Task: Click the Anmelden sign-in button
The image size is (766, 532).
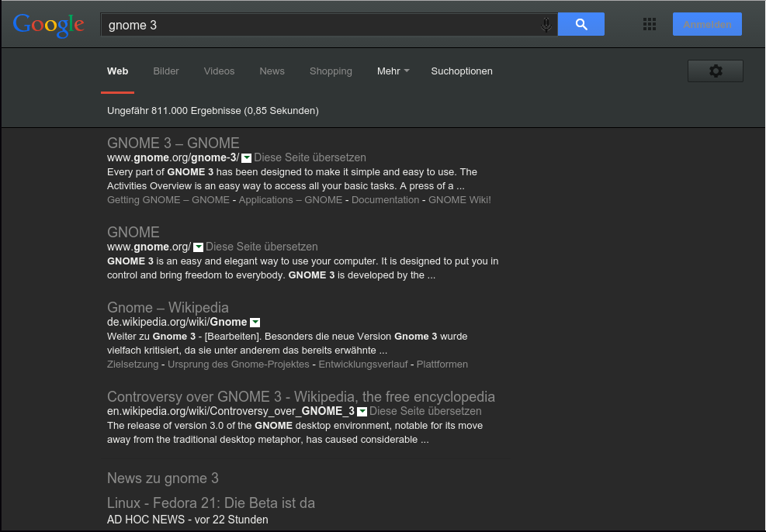Action: (707, 24)
